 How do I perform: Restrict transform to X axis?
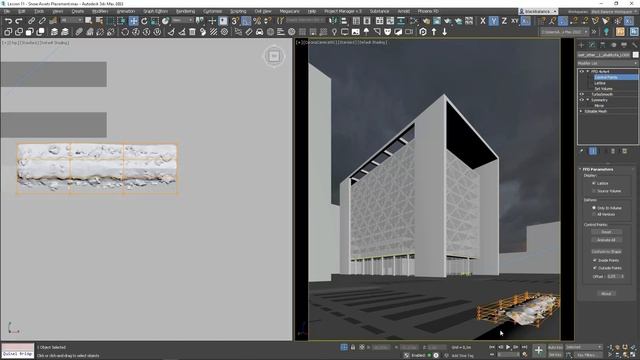pyautogui.click(x=483, y=21)
